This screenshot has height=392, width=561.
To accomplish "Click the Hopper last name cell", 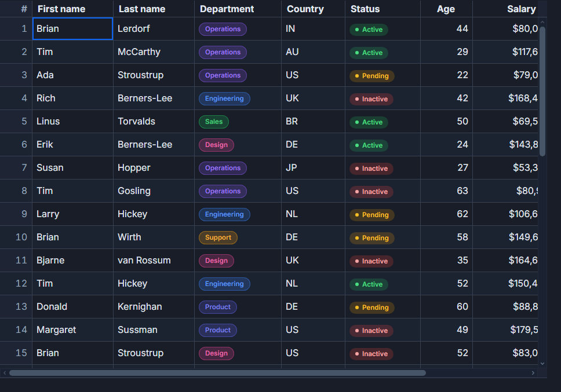I will point(154,167).
